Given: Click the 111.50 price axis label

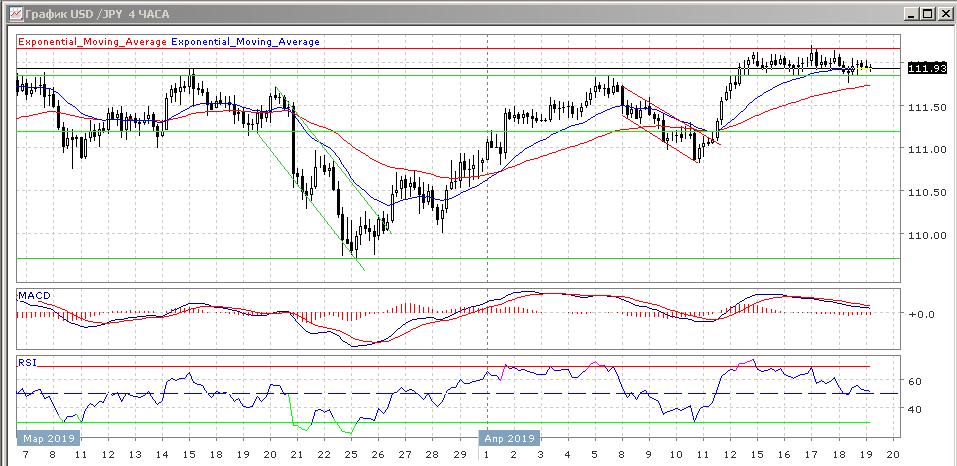Looking at the screenshot, I should click(929, 107).
